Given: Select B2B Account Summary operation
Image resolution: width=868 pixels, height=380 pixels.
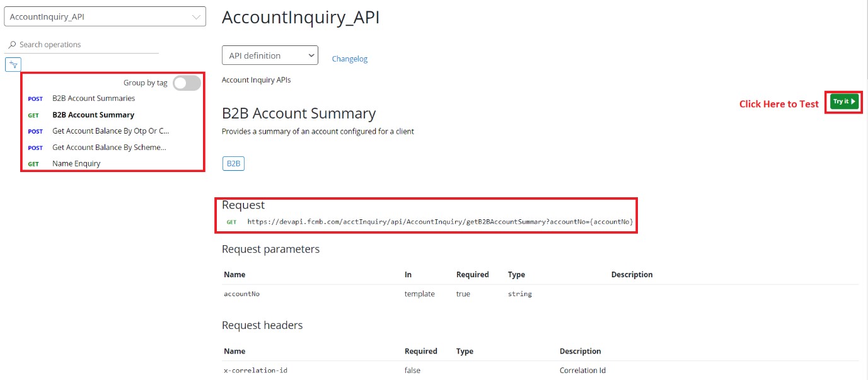Looking at the screenshot, I should (93, 115).
